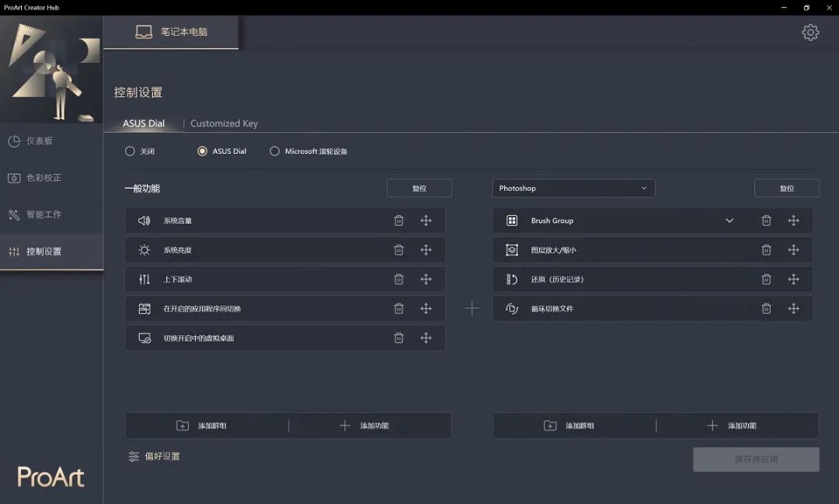Viewport: 839px width, 504px height.
Task: Delete the 系统亮度 function
Action: [x=399, y=250]
